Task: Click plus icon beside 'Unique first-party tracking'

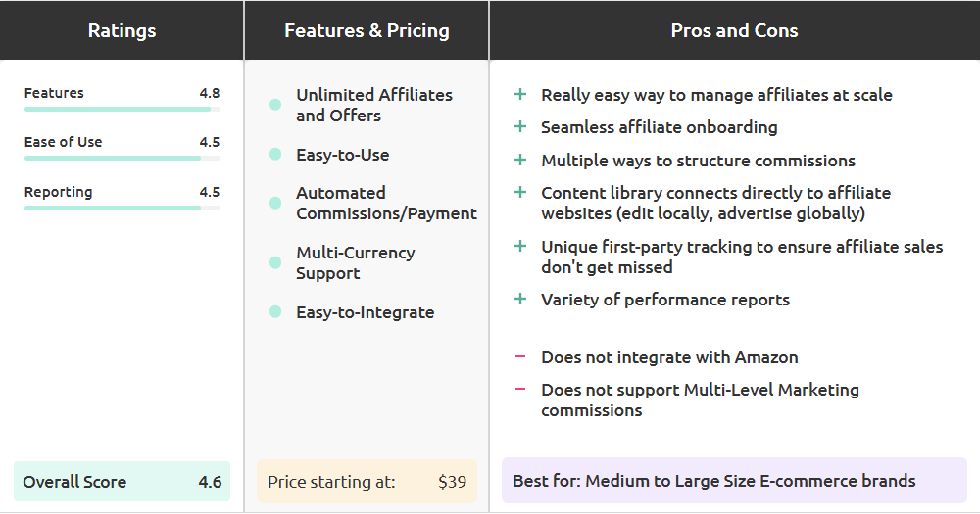Action: [520, 247]
